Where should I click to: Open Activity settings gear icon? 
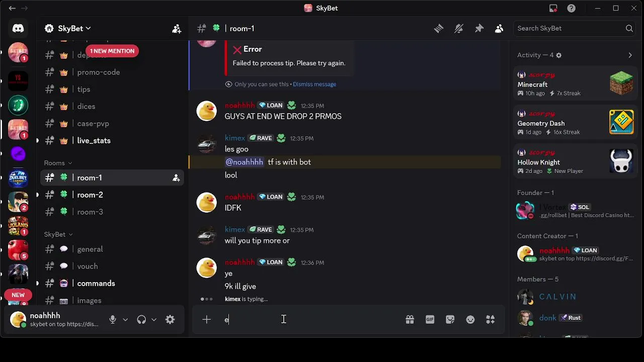(558, 55)
